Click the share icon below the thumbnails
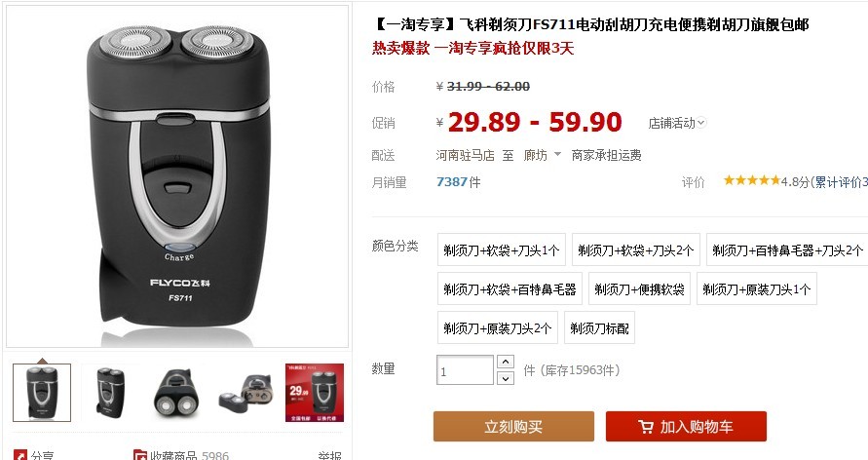 point(19,455)
